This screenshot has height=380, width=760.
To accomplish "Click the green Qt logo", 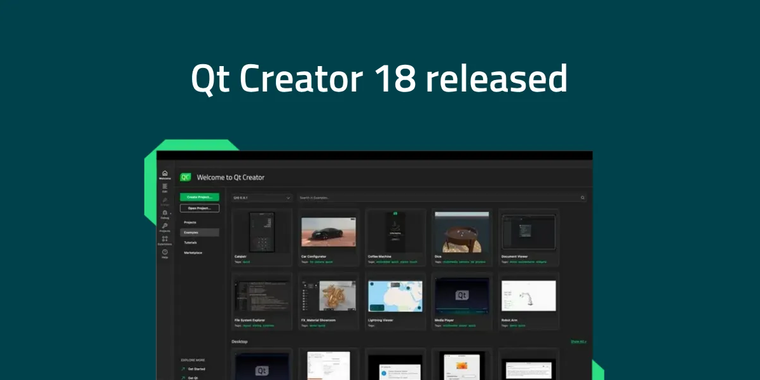I will click(x=185, y=177).
